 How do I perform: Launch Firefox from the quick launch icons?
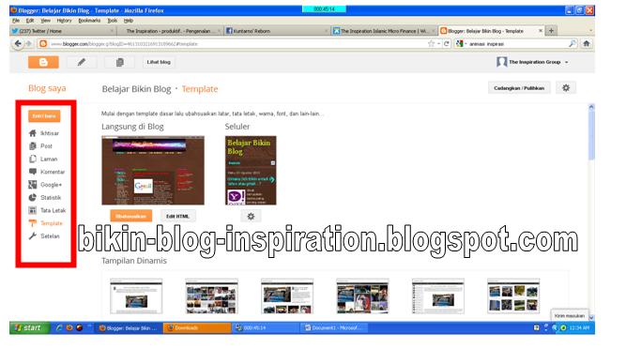(69, 327)
